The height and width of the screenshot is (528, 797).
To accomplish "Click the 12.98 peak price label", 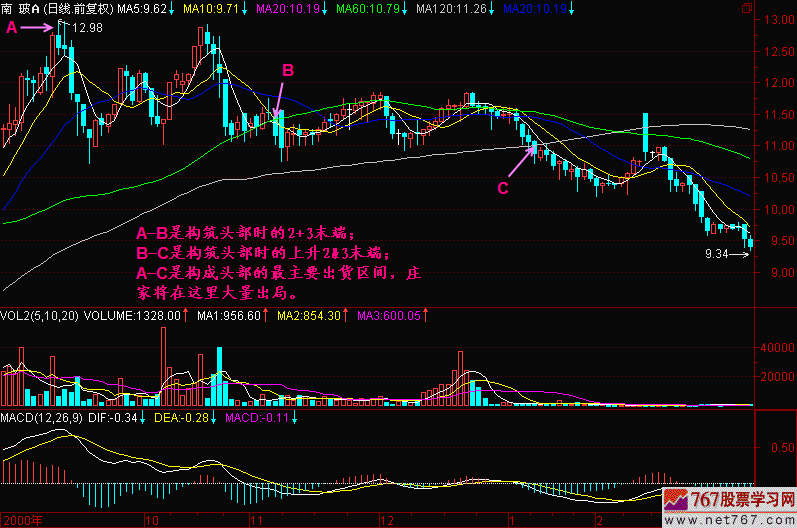I will point(88,27).
